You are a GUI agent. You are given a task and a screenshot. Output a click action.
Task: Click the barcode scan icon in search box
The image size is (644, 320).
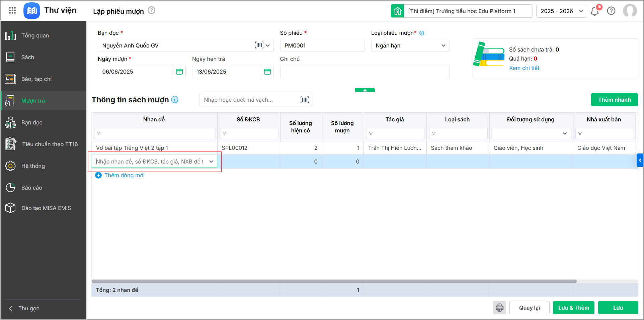[305, 100]
